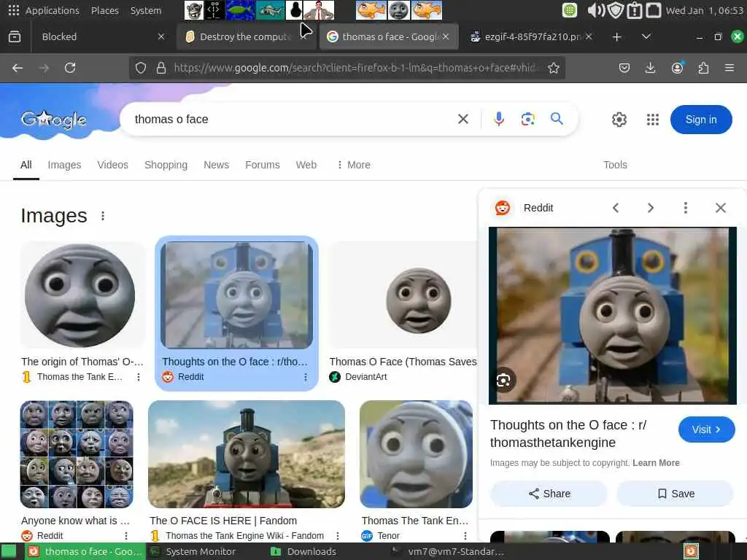Image resolution: width=747 pixels, height=560 pixels.
Task: Sign in to Google
Action: pos(701,120)
